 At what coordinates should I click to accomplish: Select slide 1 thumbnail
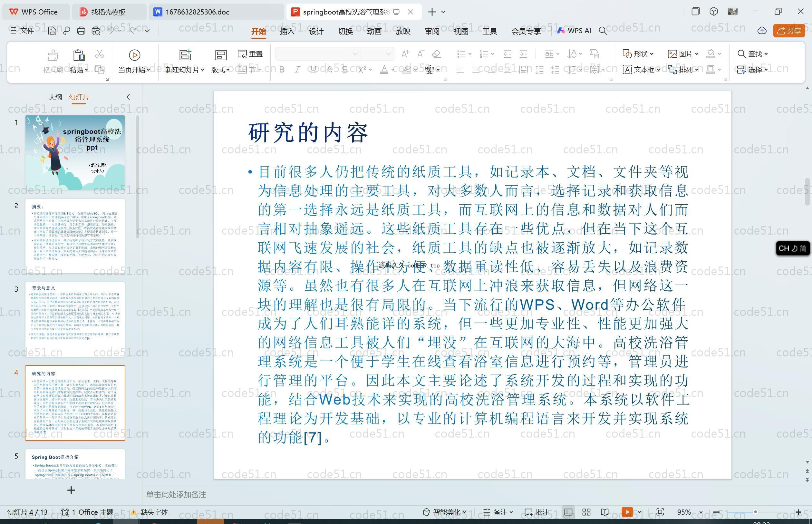coord(75,153)
